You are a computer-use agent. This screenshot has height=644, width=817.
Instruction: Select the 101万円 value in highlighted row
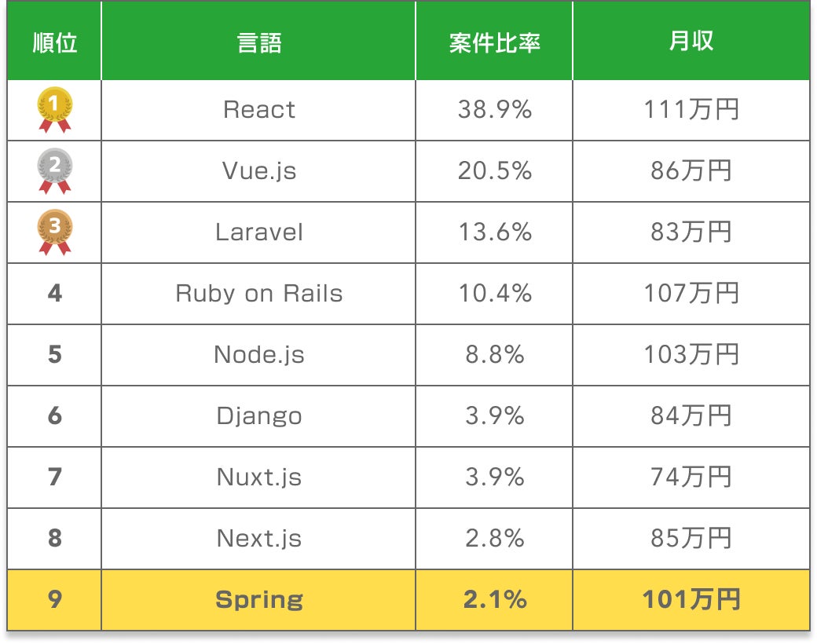[x=691, y=599]
